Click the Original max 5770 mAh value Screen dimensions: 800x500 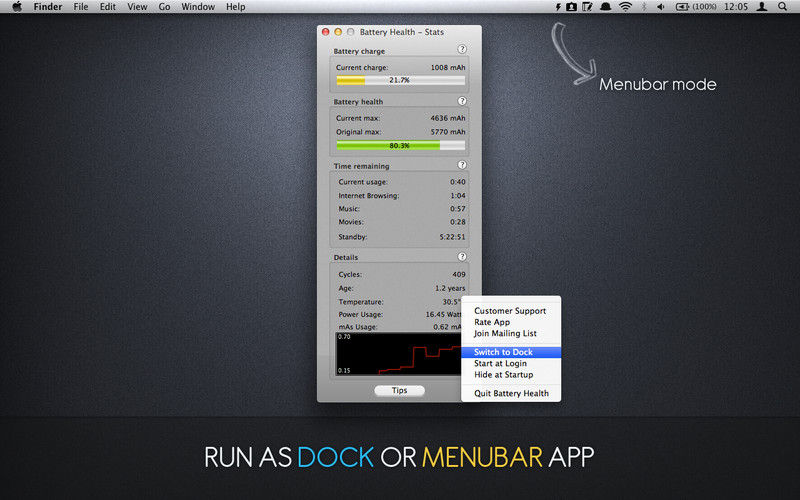[448, 132]
